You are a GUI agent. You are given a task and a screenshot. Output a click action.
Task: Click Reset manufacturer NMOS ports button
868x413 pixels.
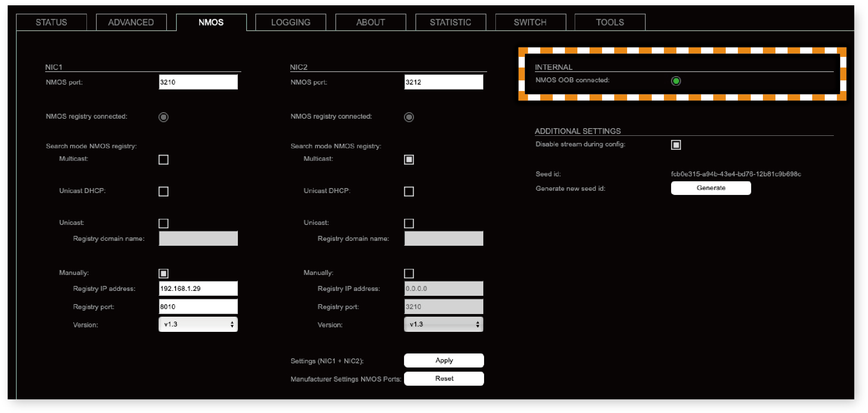point(444,378)
